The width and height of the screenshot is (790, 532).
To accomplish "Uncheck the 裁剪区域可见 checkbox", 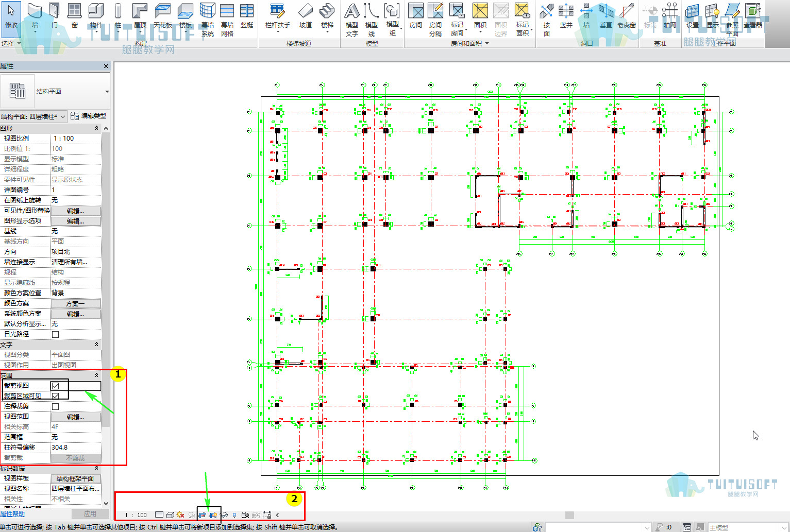I will tap(55, 396).
